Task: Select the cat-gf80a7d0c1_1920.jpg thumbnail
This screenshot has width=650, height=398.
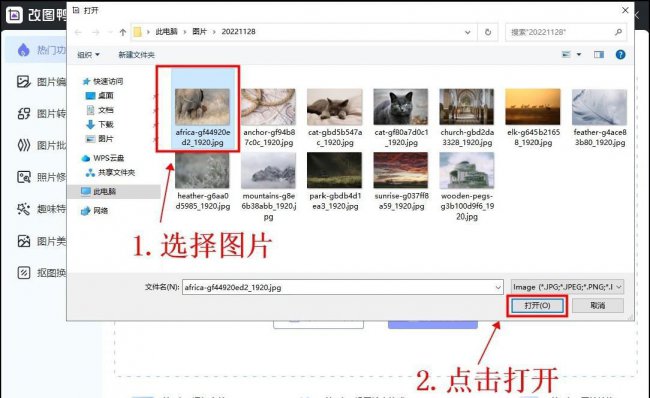Action: [400, 107]
